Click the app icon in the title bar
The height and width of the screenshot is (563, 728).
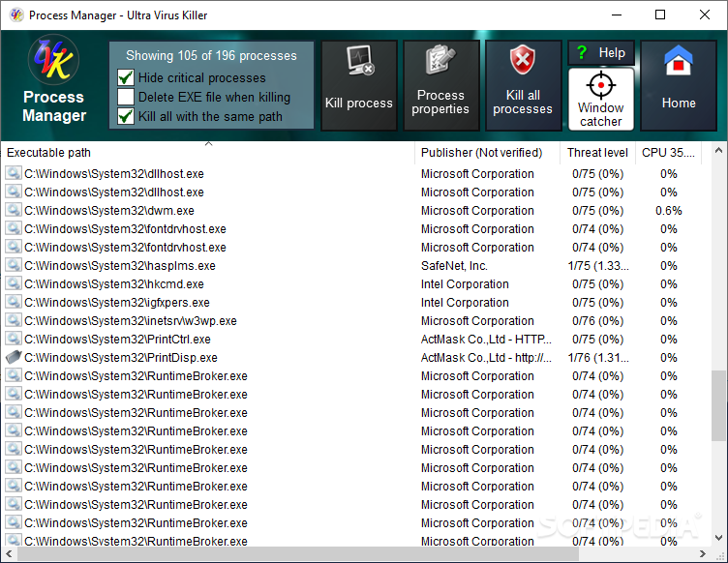tap(16, 15)
